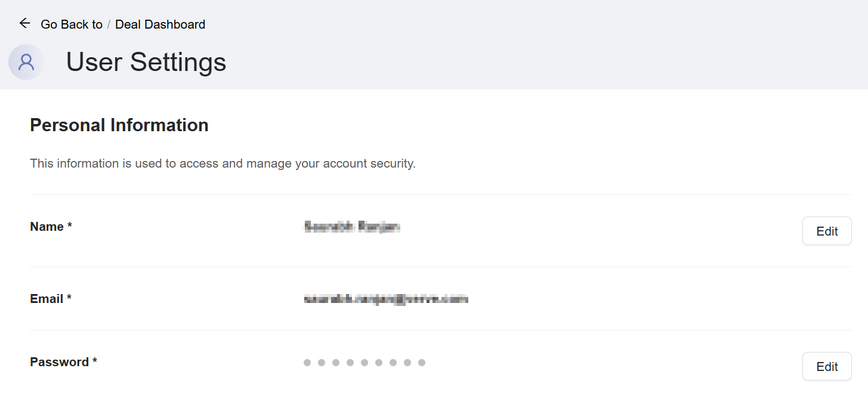This screenshot has width=868, height=399.
Task: Click the account security description text
Action: click(223, 163)
